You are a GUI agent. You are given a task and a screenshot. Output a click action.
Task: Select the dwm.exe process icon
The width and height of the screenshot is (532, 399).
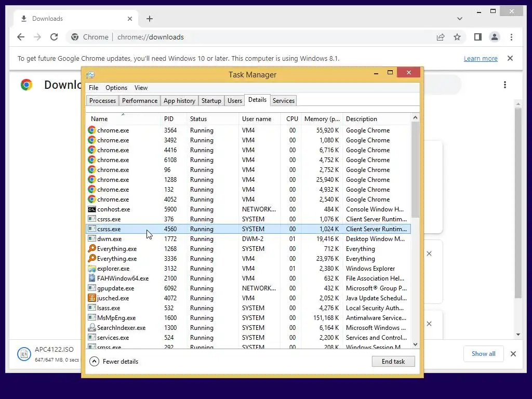click(x=91, y=239)
